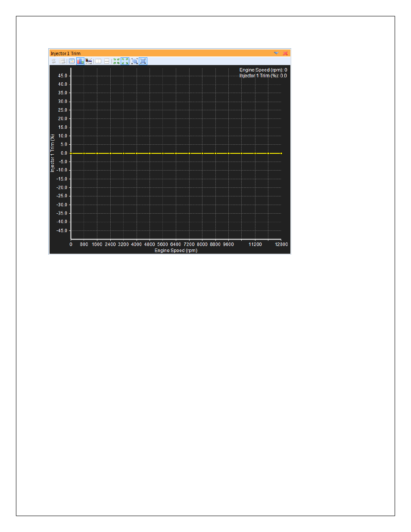The width and height of the screenshot is (411, 532).
Task: Click the zoom selection icon
Action: [x=134, y=61]
